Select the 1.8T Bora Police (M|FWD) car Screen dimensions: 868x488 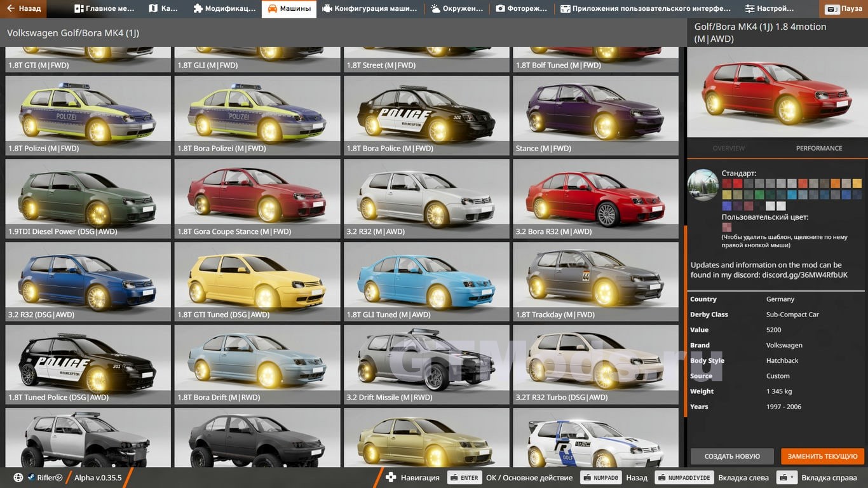[426, 116]
